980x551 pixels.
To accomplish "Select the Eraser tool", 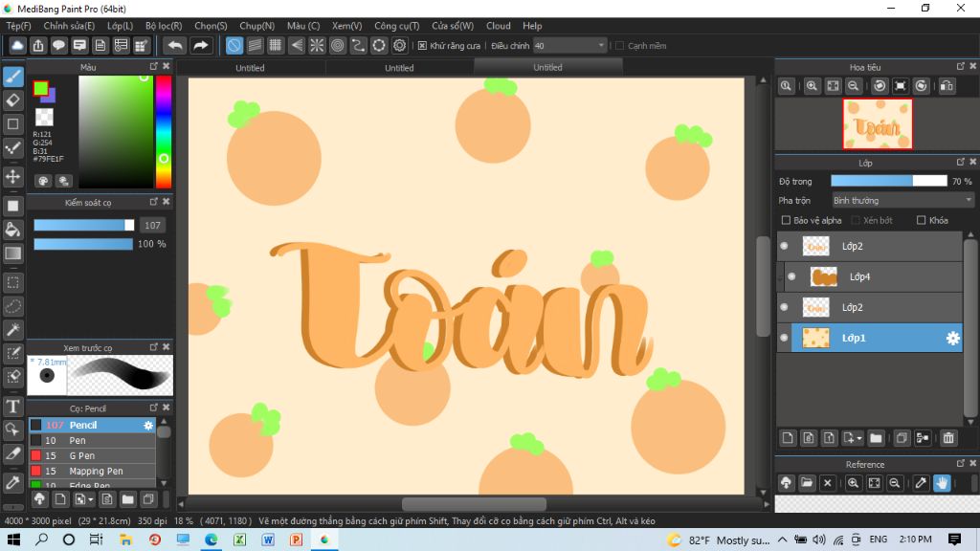I will [13, 99].
